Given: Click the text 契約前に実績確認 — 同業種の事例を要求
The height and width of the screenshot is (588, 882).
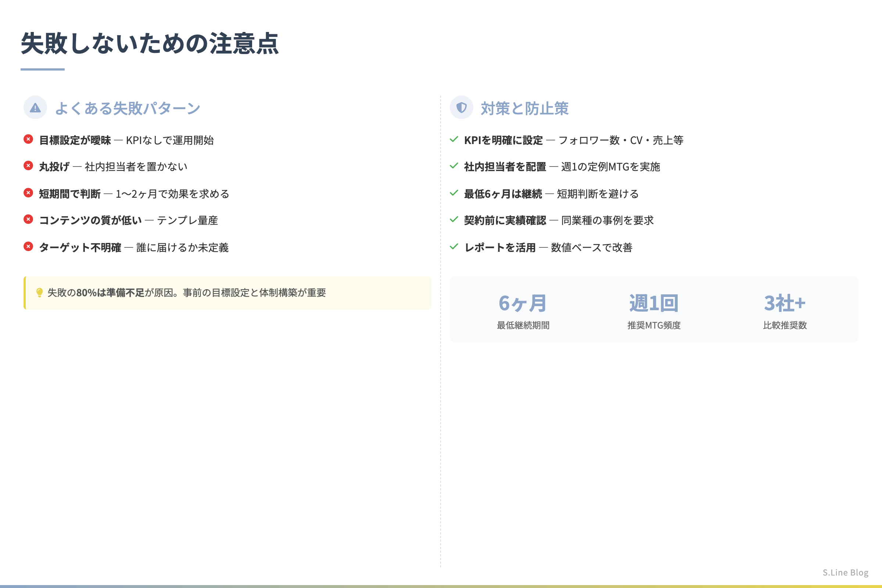Looking at the screenshot, I should point(559,220).
